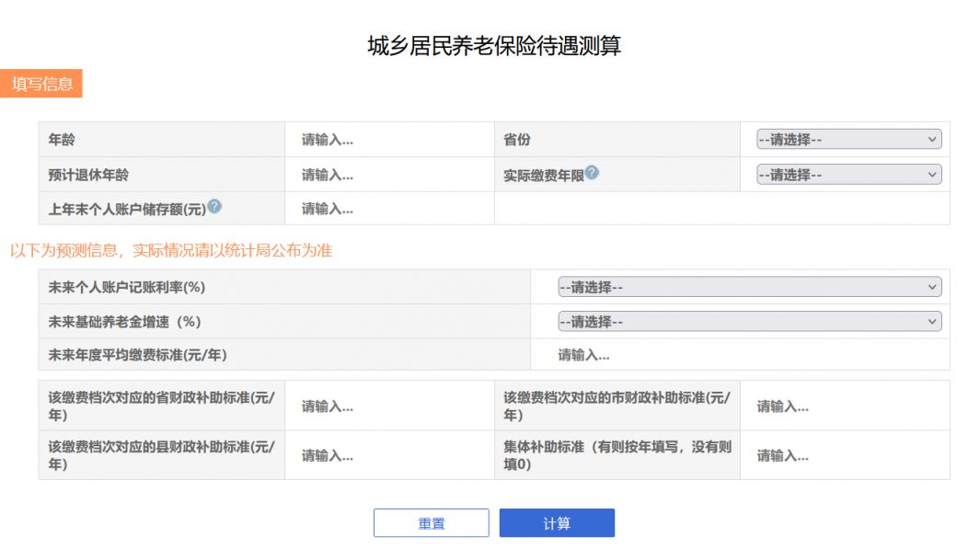
Task: Open the 未来个人账户记账利率(%) dropdown
Action: (745, 286)
